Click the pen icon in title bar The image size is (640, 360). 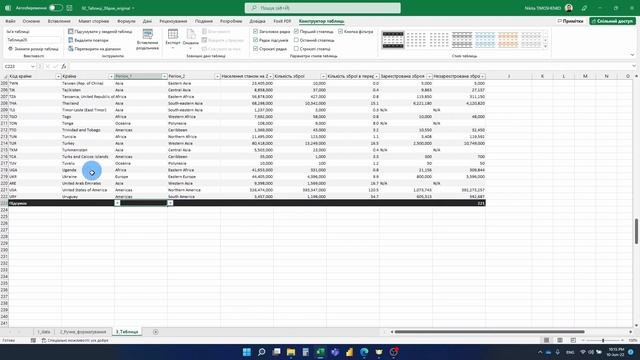[584, 8]
